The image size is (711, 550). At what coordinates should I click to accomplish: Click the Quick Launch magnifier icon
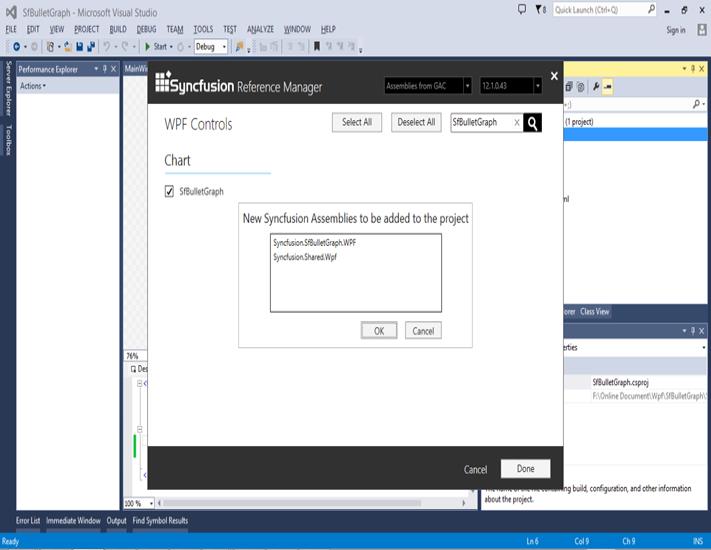point(651,9)
